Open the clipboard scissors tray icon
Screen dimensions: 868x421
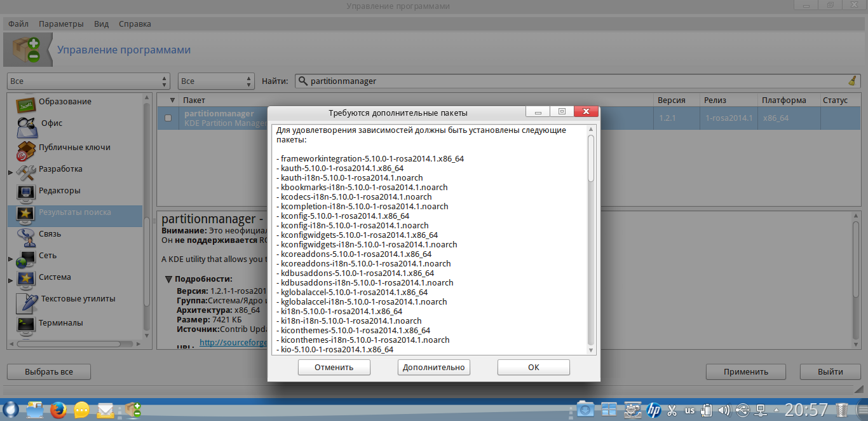[x=671, y=410]
